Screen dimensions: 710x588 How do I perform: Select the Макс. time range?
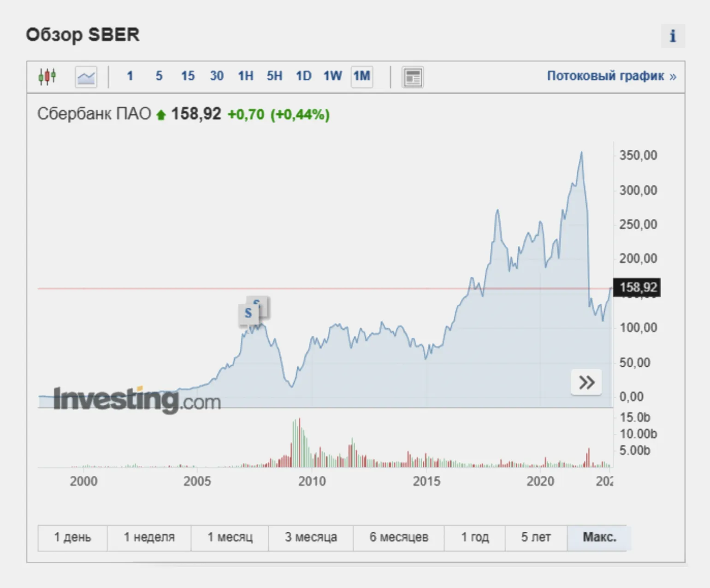pyautogui.click(x=599, y=537)
